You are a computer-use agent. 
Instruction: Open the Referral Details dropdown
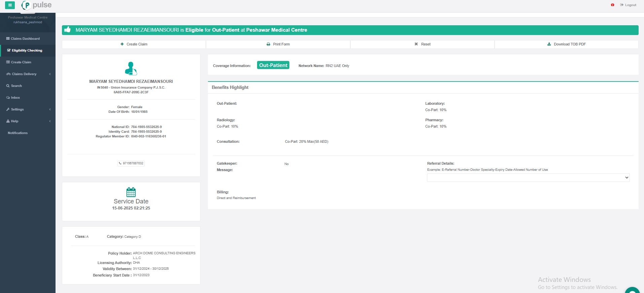coord(528,178)
